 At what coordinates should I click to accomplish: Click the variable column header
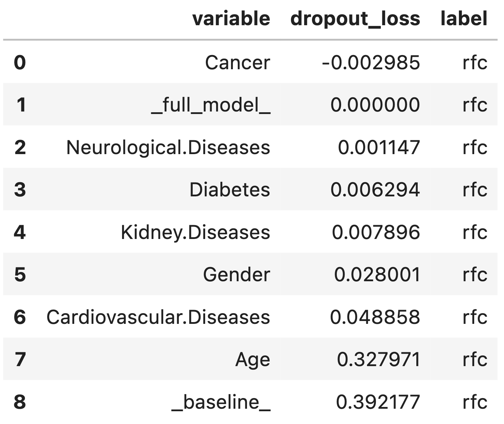click(x=231, y=18)
